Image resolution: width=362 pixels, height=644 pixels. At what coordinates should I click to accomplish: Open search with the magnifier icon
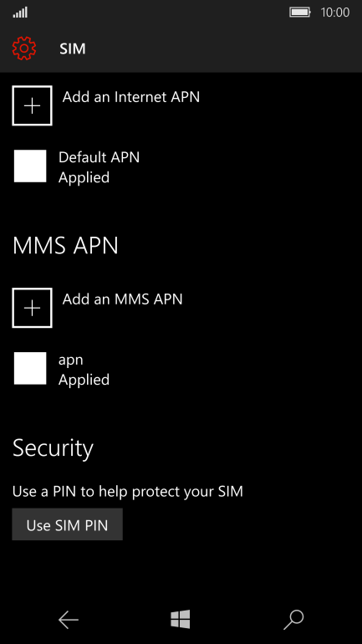point(293,620)
